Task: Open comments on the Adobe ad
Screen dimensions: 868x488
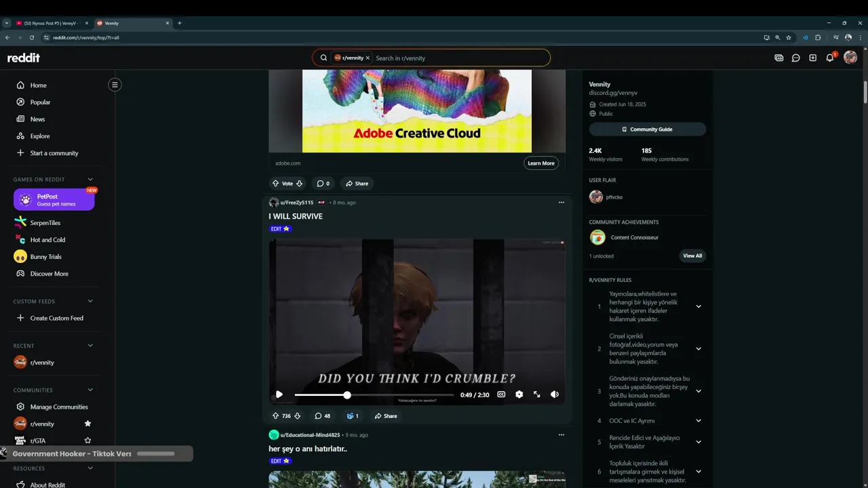Action: tap(323, 183)
